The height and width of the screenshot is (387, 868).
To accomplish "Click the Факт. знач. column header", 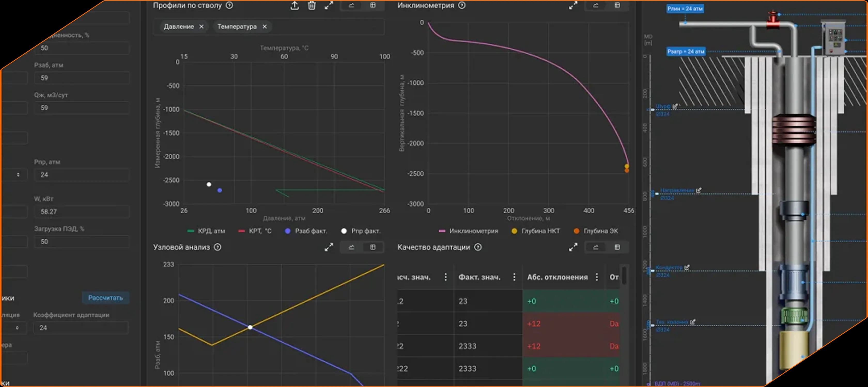I will [479, 277].
